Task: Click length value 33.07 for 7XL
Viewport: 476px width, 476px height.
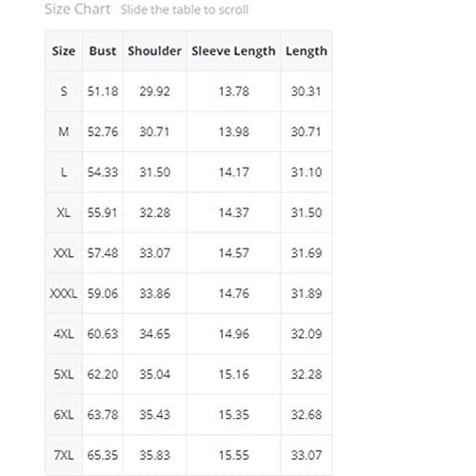Action: coord(307,455)
